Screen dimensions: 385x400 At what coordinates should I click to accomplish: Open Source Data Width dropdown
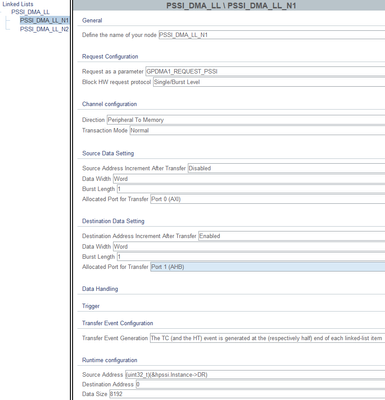coord(249,179)
